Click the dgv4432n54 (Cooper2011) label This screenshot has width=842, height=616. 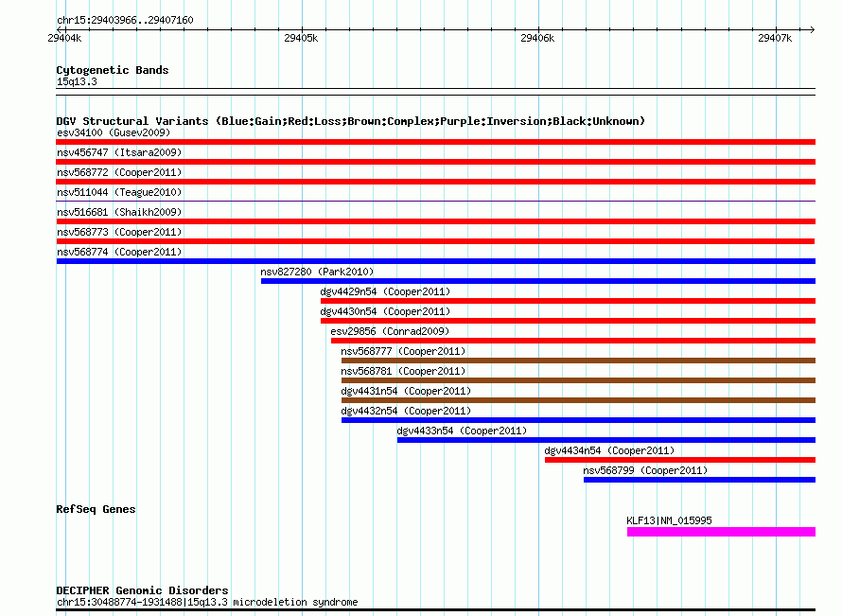(406, 411)
